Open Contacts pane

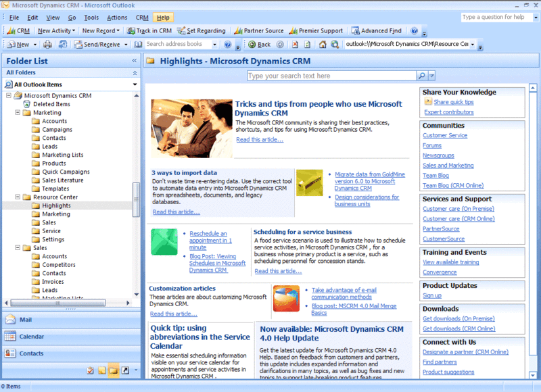[71, 353]
